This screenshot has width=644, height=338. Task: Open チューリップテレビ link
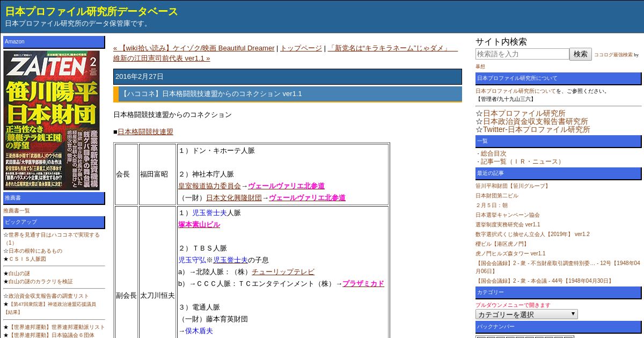click(283, 272)
